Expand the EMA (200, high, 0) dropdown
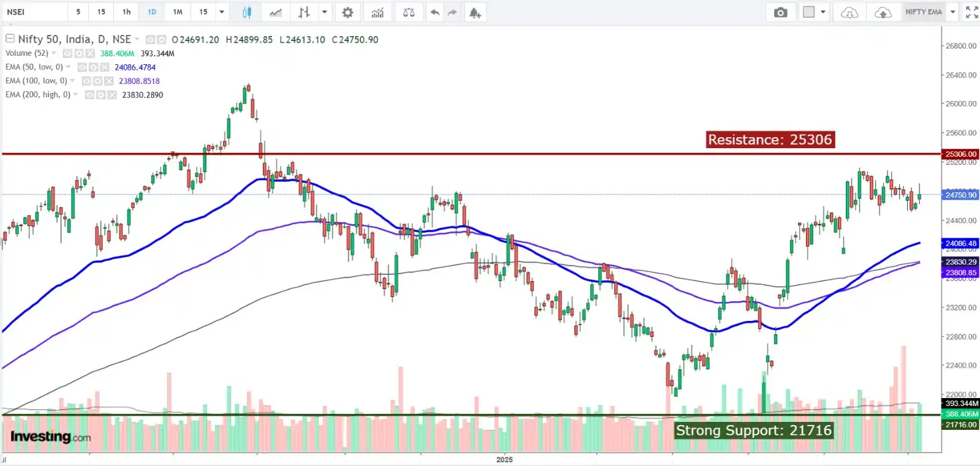This screenshot has height=466, width=980. [x=75, y=94]
